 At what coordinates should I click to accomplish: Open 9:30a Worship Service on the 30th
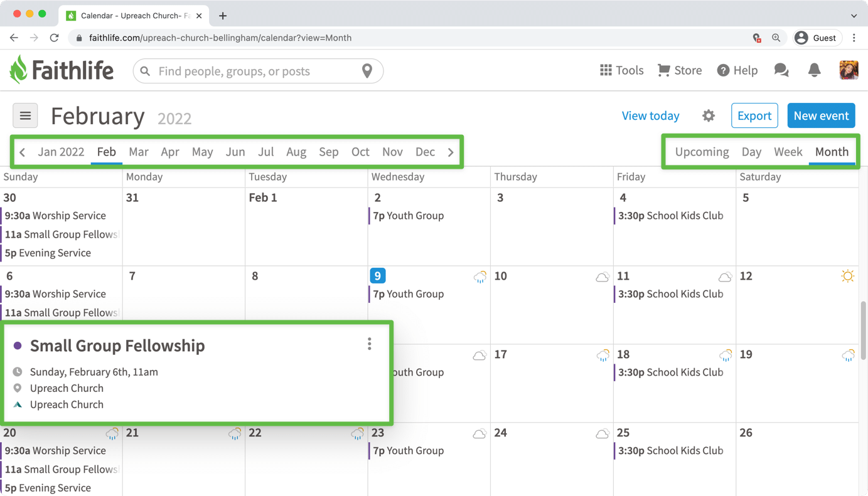tap(55, 216)
